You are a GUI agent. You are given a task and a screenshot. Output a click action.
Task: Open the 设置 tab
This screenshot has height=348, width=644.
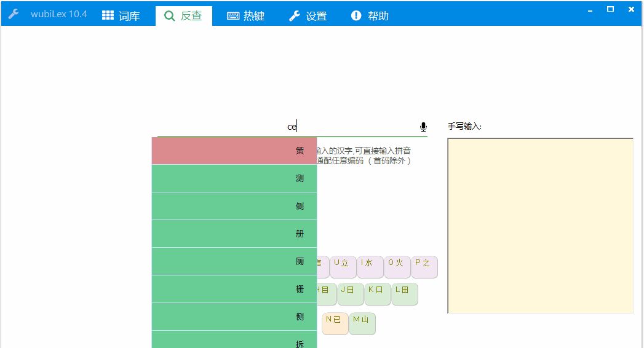click(x=308, y=15)
